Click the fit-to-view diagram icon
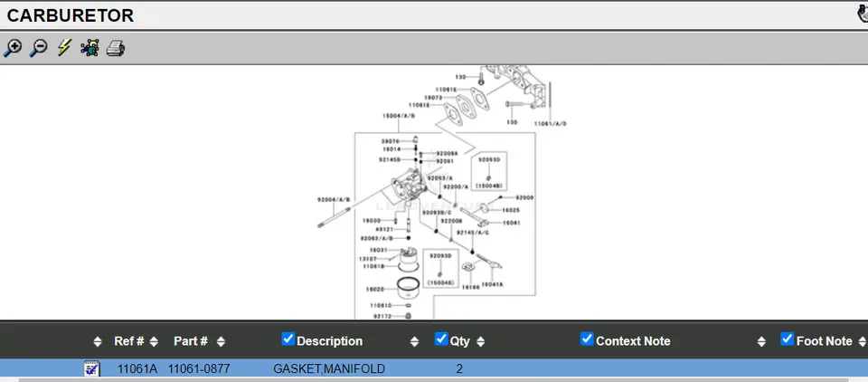The image size is (868, 382). [90, 48]
